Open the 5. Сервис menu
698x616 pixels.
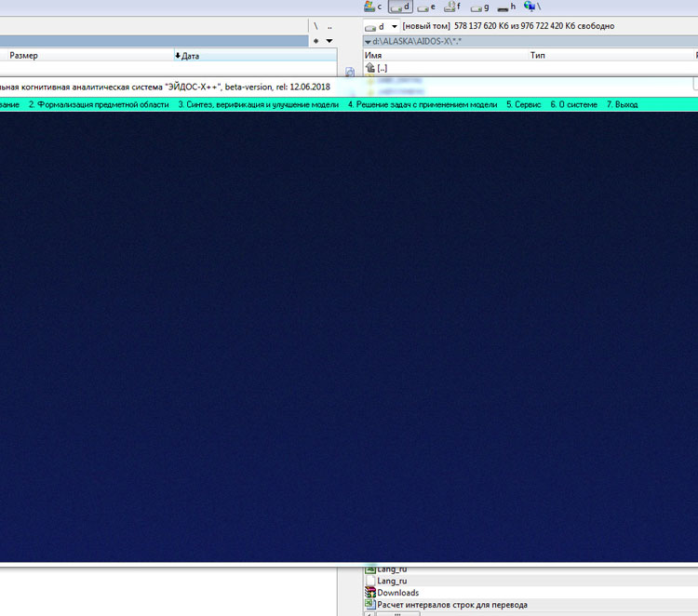click(523, 105)
